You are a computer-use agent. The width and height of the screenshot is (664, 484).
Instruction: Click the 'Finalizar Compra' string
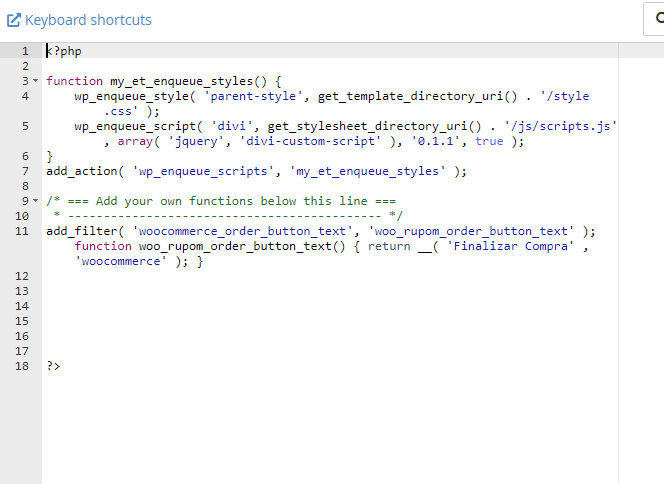(510, 246)
